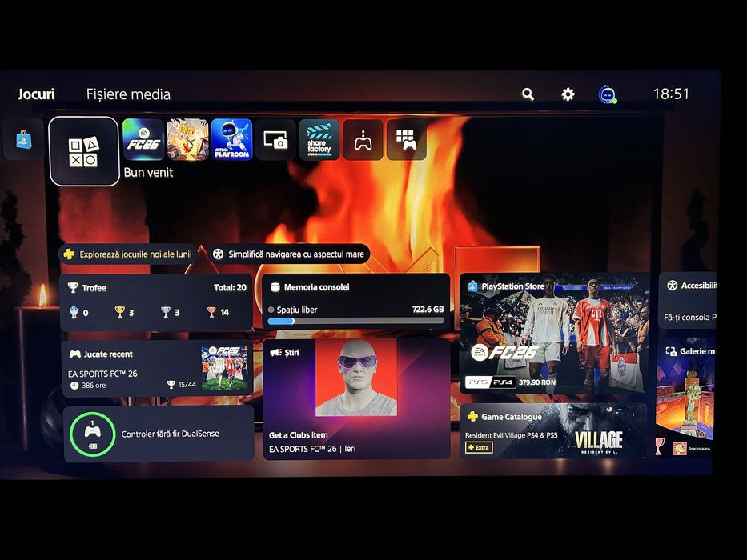Screen dimensions: 747x560
Task: Open the PlayStation Store icon
Action: [24, 139]
